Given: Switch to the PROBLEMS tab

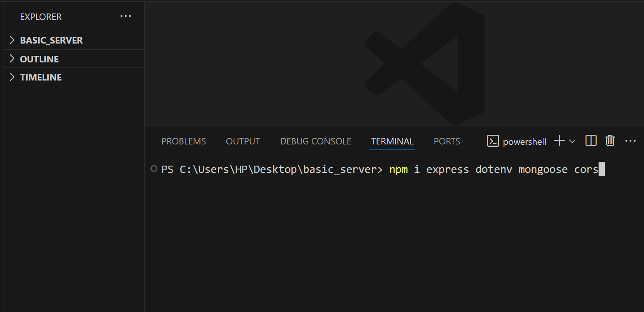Looking at the screenshot, I should point(184,141).
